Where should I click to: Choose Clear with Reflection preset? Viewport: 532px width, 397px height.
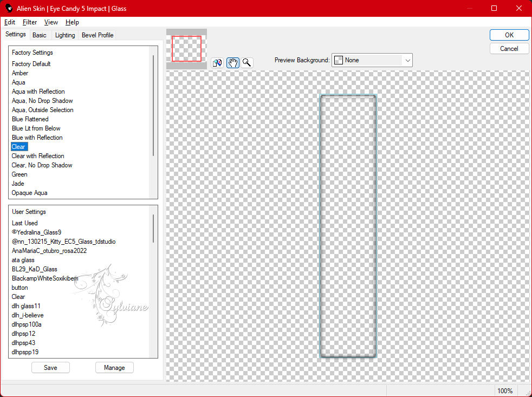click(x=38, y=156)
